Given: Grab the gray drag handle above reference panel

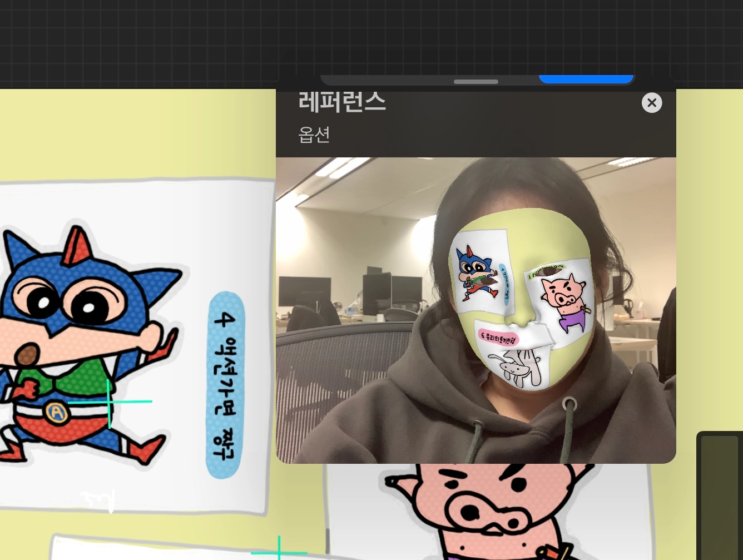Looking at the screenshot, I should coord(476,82).
